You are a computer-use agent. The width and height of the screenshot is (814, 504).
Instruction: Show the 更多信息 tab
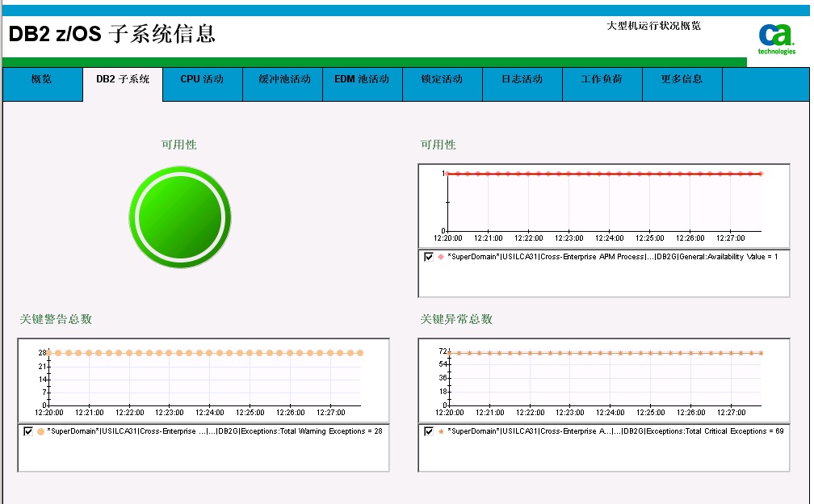tap(682, 84)
